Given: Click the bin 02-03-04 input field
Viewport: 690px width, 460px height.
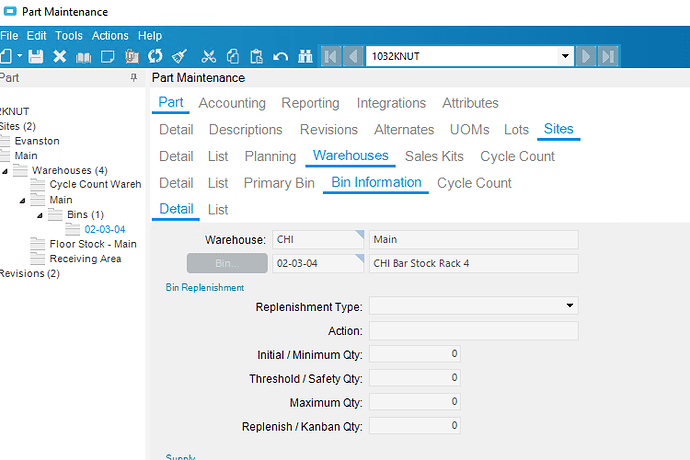Looking at the screenshot, I should pyautogui.click(x=318, y=263).
